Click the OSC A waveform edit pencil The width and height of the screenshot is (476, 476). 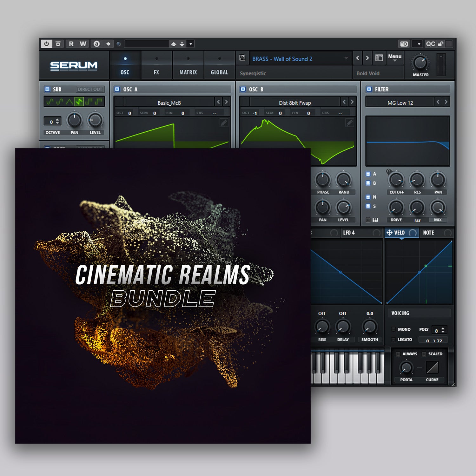(x=224, y=123)
